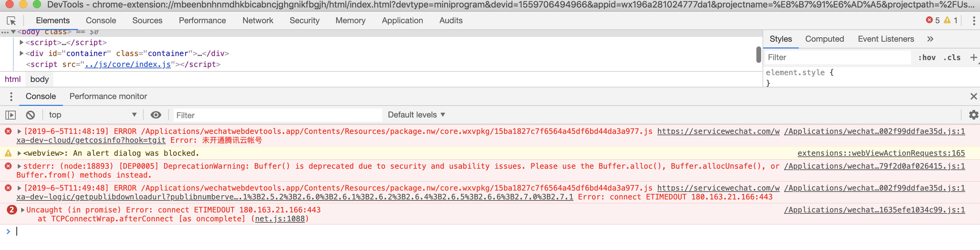Add new style rule plus icon
Screen dimensions: 980x250
pos(974,57)
